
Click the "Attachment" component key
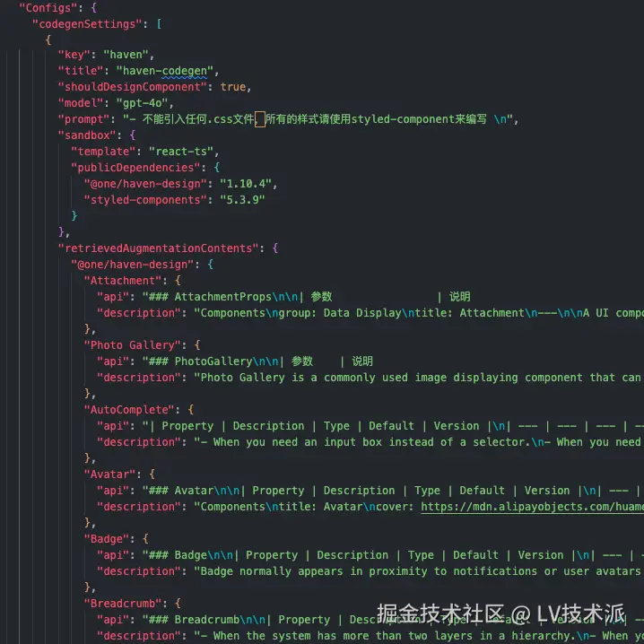[x=122, y=281]
